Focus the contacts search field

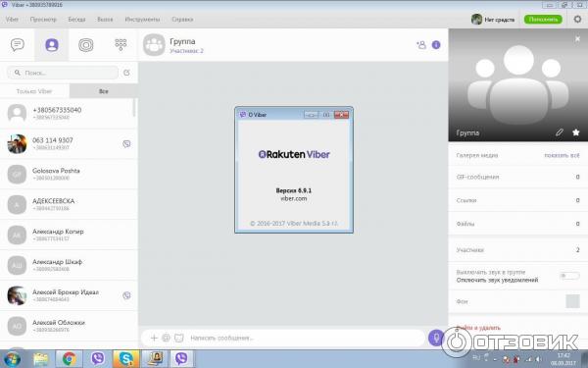tap(63, 73)
